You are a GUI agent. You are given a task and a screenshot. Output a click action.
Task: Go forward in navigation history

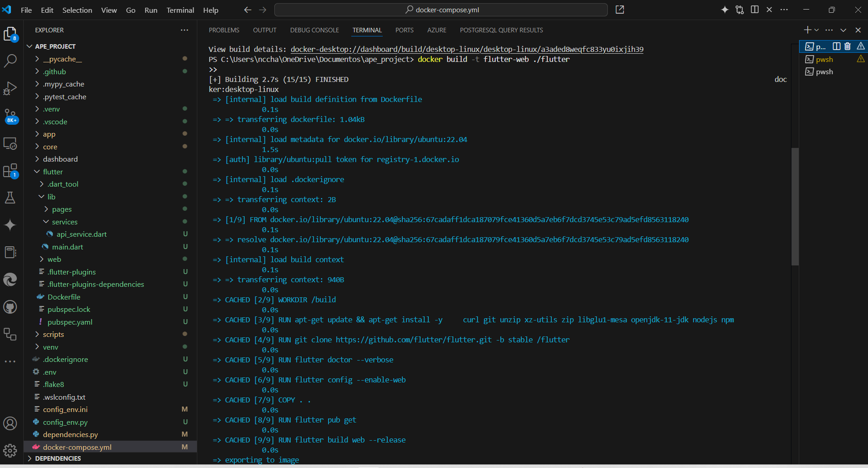(263, 10)
